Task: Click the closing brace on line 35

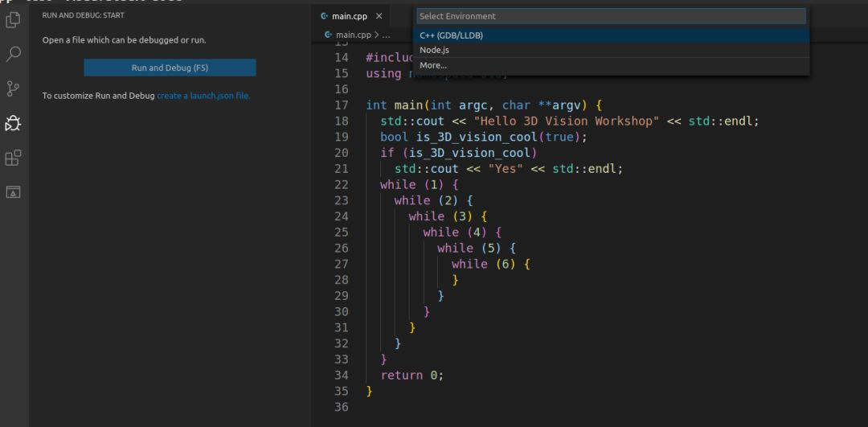Action: [x=370, y=392]
